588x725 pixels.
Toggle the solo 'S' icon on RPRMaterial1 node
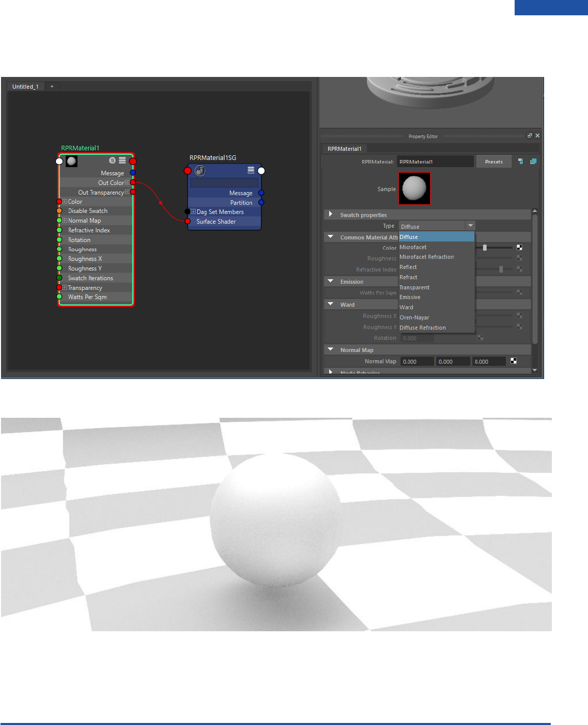113,160
